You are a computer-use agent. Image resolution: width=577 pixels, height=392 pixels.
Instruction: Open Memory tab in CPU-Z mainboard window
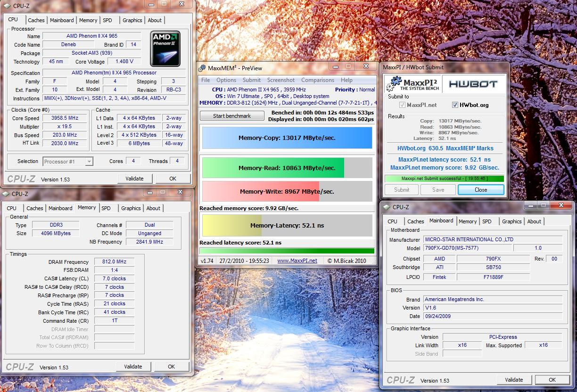click(468, 221)
